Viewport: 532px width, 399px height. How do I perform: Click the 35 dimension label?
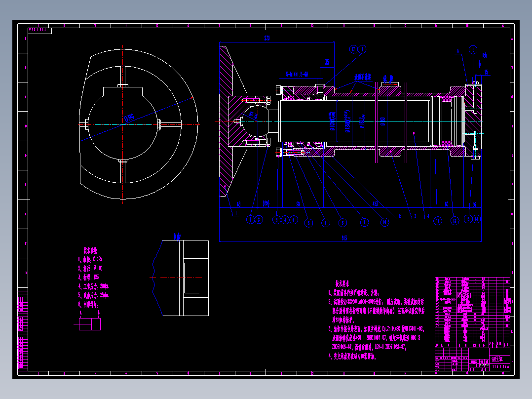click(x=327, y=62)
